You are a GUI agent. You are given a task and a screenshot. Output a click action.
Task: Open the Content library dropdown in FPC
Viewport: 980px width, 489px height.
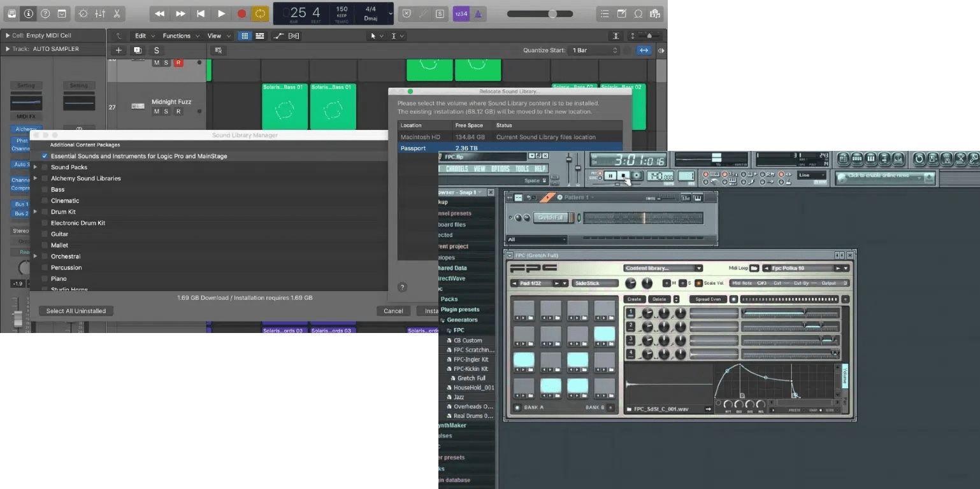coord(663,268)
